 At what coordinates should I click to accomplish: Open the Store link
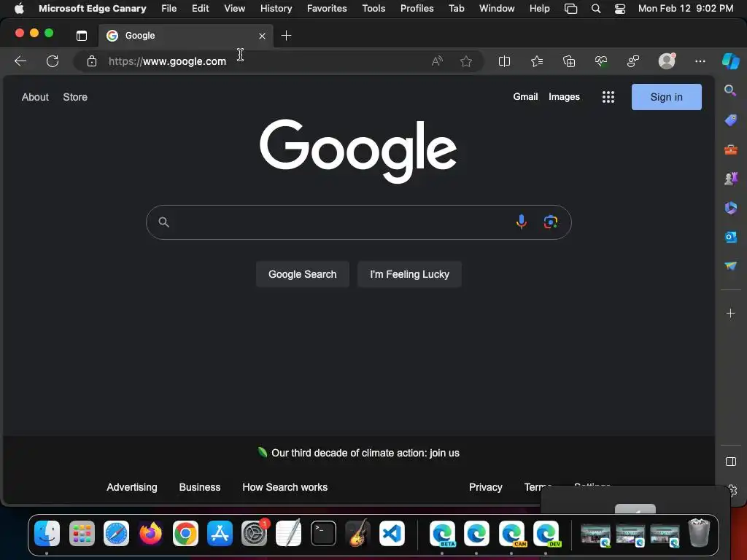pos(75,97)
